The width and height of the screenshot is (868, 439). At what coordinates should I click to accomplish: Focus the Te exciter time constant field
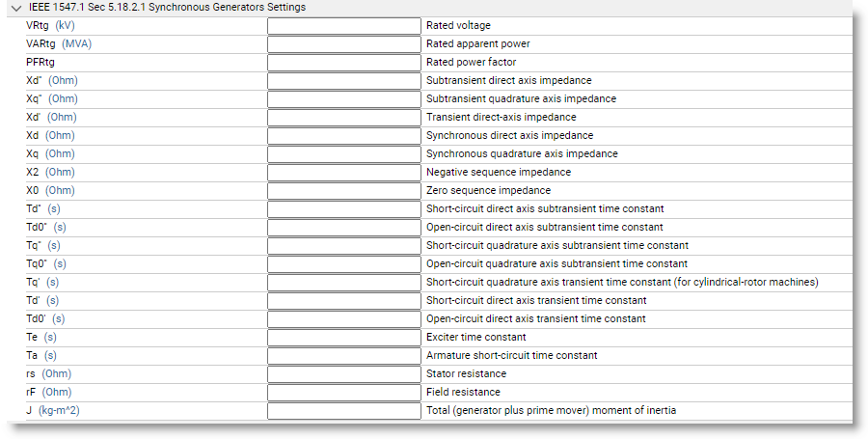pos(343,337)
